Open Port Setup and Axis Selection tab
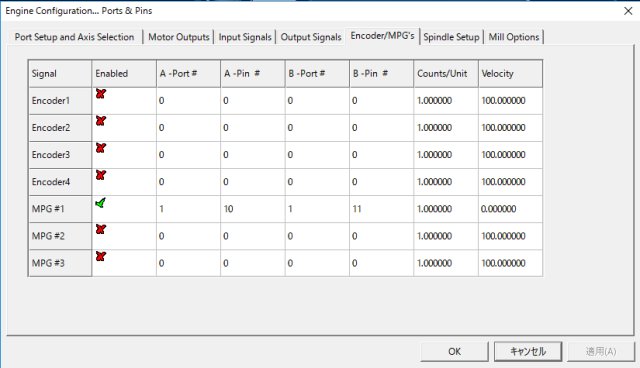640x368 pixels. 74,37
